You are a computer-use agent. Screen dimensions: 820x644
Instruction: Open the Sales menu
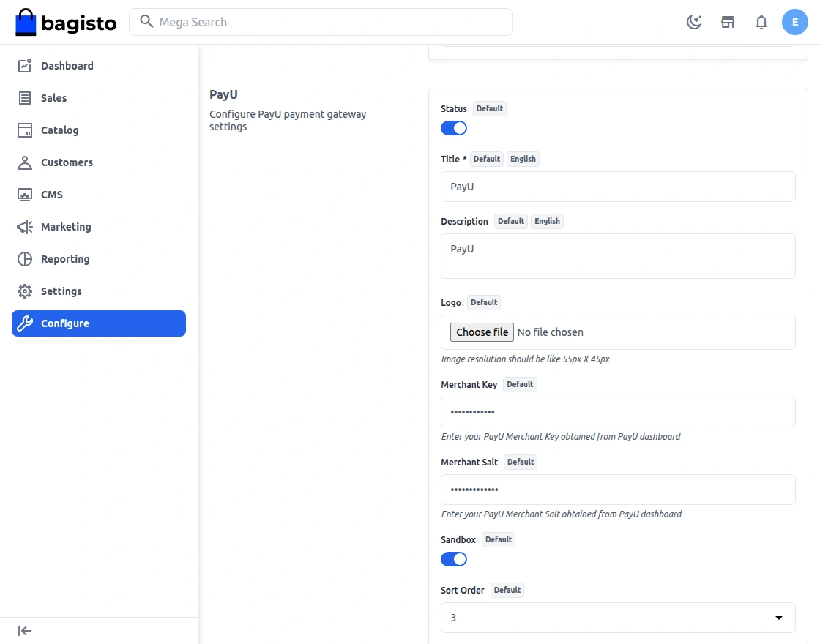[53, 98]
